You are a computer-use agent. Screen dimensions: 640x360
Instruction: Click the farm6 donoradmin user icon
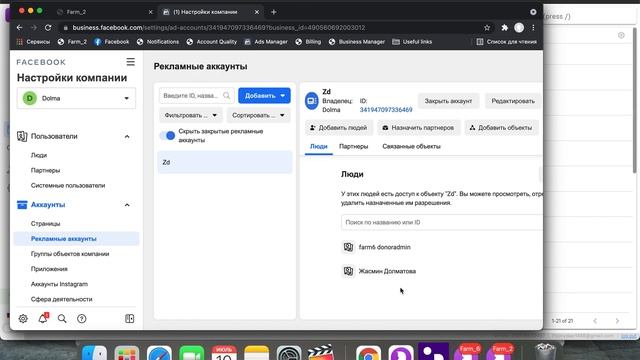(348, 247)
